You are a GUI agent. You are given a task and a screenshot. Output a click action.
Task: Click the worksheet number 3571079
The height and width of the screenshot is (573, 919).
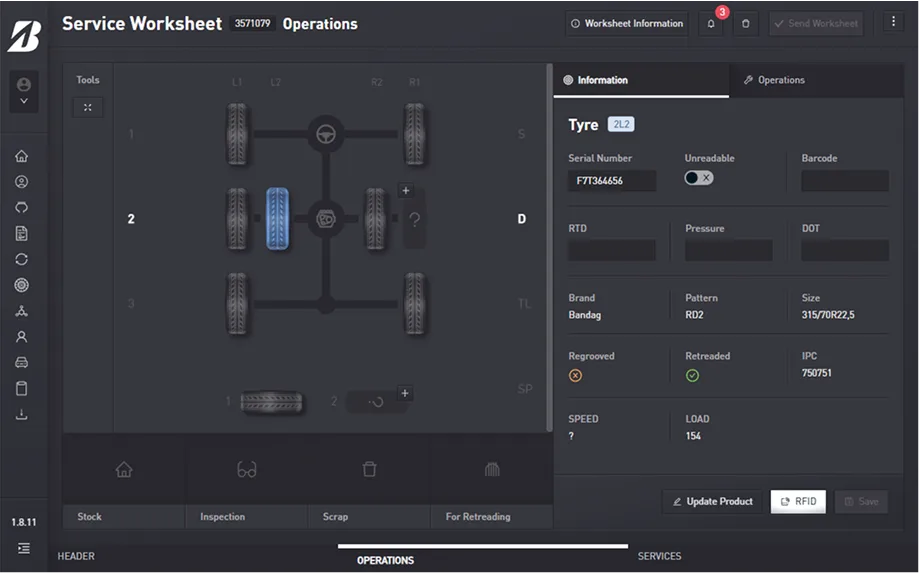point(252,23)
